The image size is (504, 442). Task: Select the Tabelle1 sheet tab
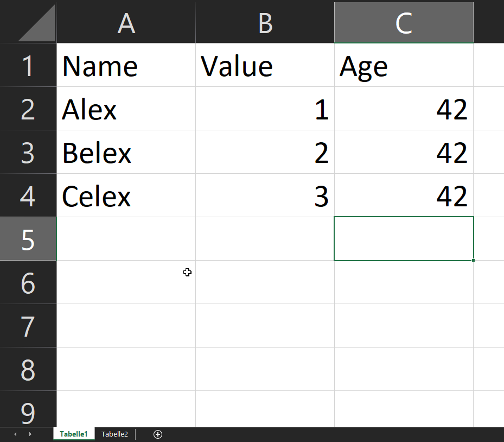[x=74, y=434]
